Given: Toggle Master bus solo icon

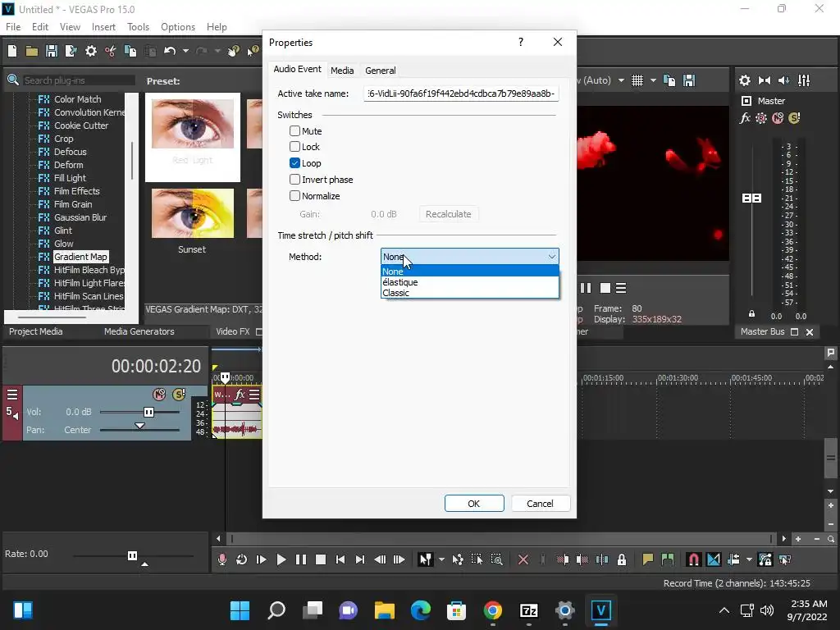Looking at the screenshot, I should click(794, 118).
